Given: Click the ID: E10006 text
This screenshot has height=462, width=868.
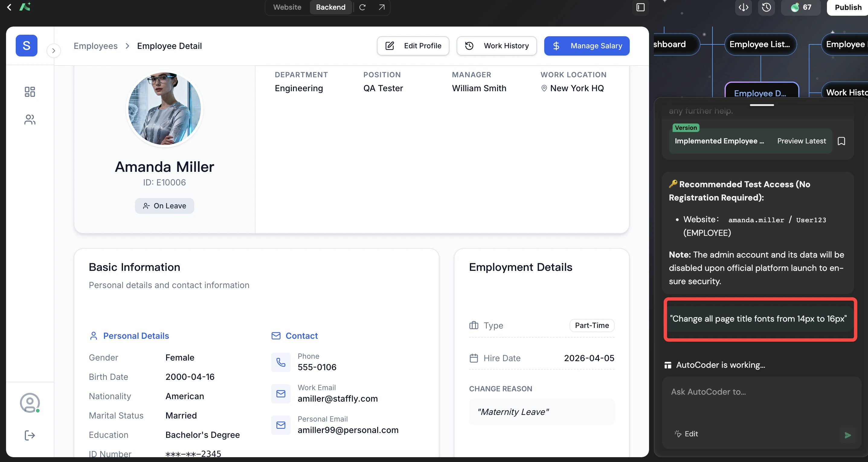Looking at the screenshot, I should point(164,182).
